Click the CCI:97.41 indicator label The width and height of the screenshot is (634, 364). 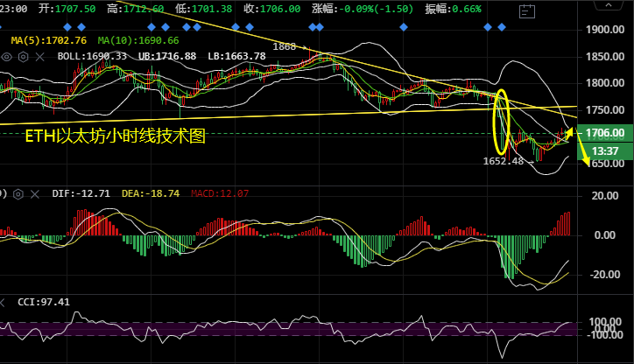point(44,302)
